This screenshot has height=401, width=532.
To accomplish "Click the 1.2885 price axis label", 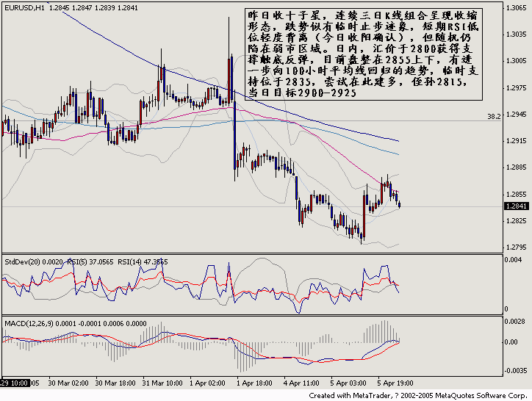I will click(517, 167).
